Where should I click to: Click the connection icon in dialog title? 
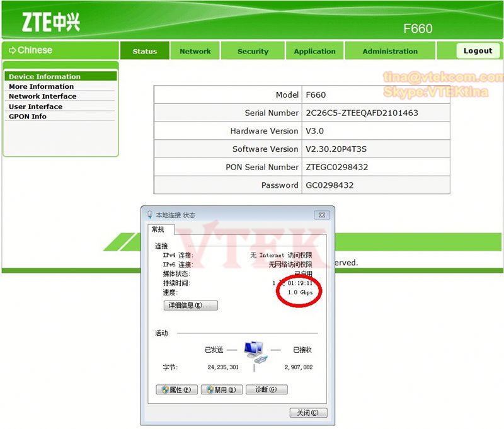[x=149, y=215]
